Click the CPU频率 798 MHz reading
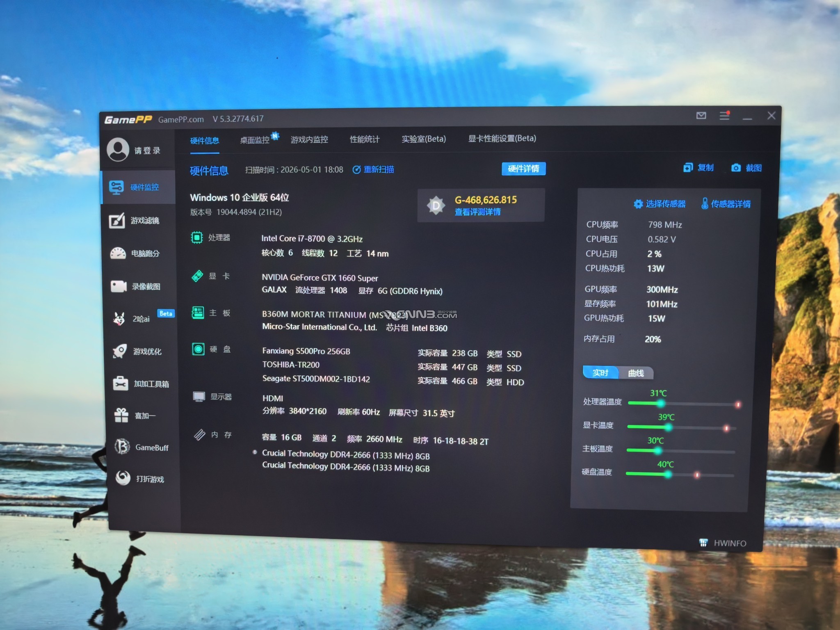This screenshot has width=840, height=630. click(x=634, y=225)
